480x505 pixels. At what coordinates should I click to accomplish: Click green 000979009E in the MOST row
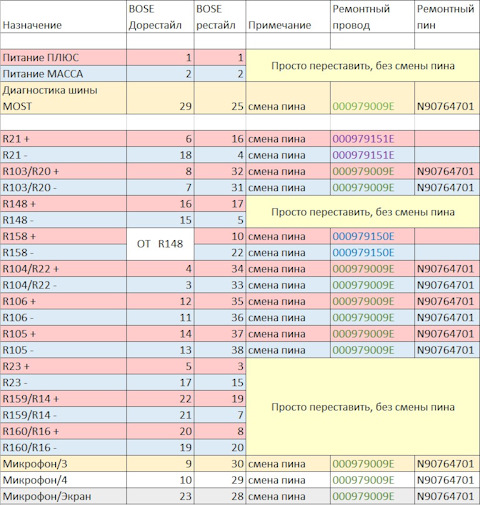pyautogui.click(x=363, y=106)
